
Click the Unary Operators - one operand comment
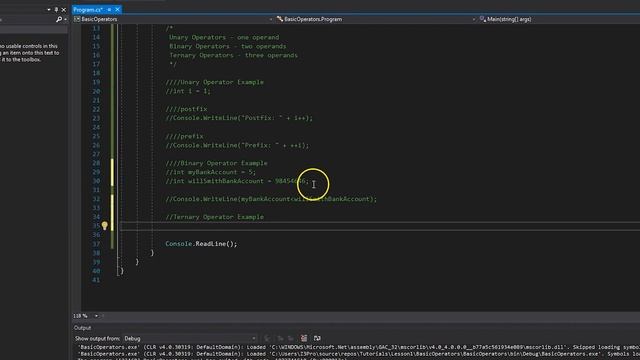tap(224, 37)
